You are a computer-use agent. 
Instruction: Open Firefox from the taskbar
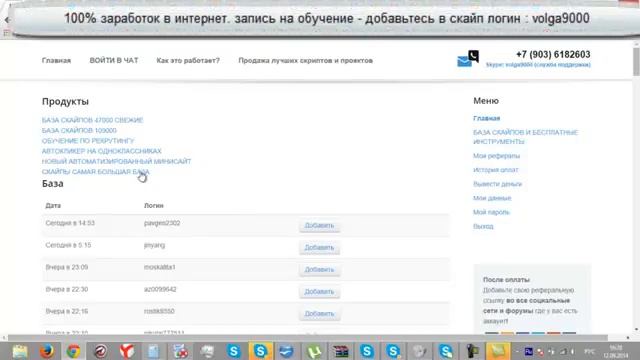(47, 351)
